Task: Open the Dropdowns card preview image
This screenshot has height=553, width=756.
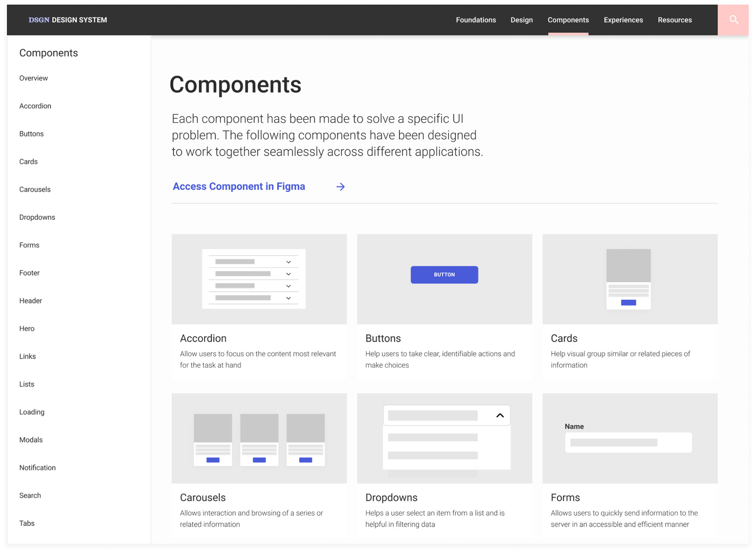Action: [x=445, y=438]
